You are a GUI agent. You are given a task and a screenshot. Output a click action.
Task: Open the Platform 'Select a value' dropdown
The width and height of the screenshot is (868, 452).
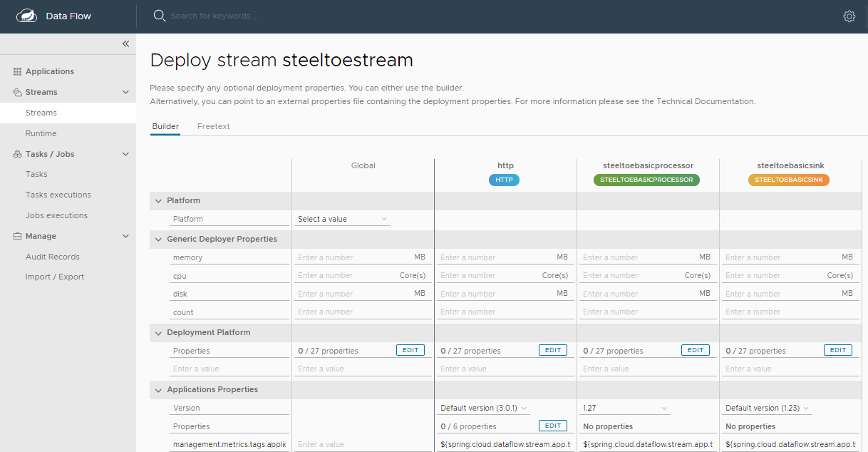click(x=343, y=219)
